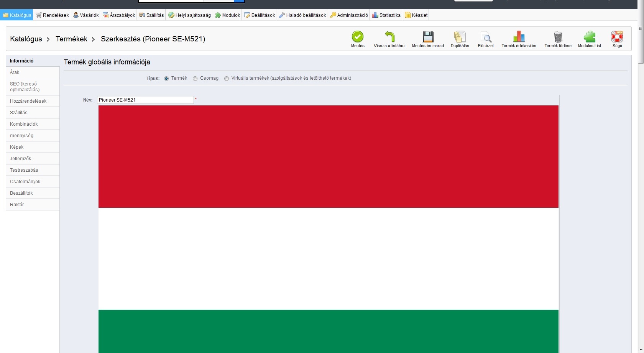Duplicate the product with Duplikálás icon

coord(460,36)
